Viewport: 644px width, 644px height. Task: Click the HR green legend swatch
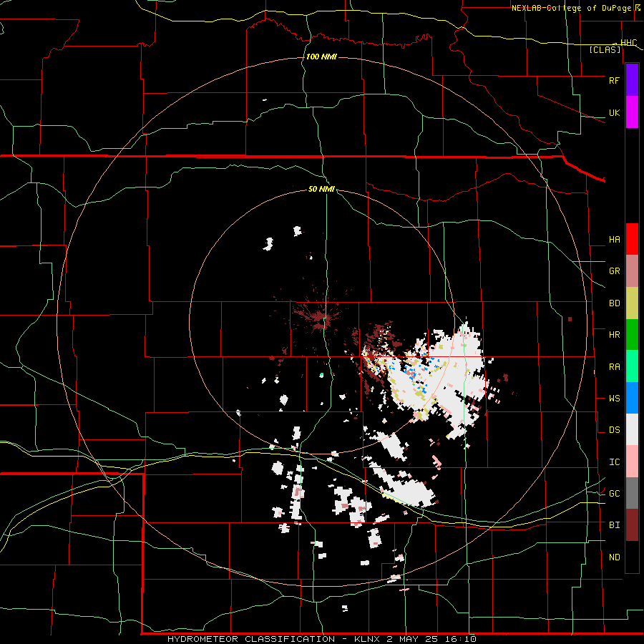point(632,334)
